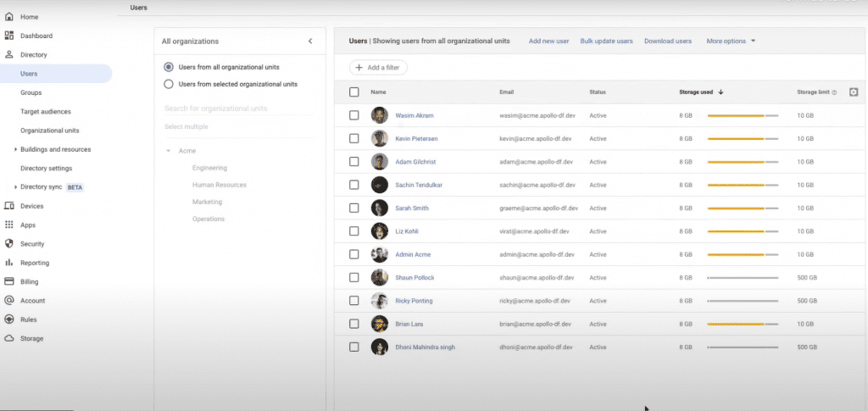Check the box next to Wasim Akram
The height and width of the screenshot is (411, 868).
click(x=354, y=115)
